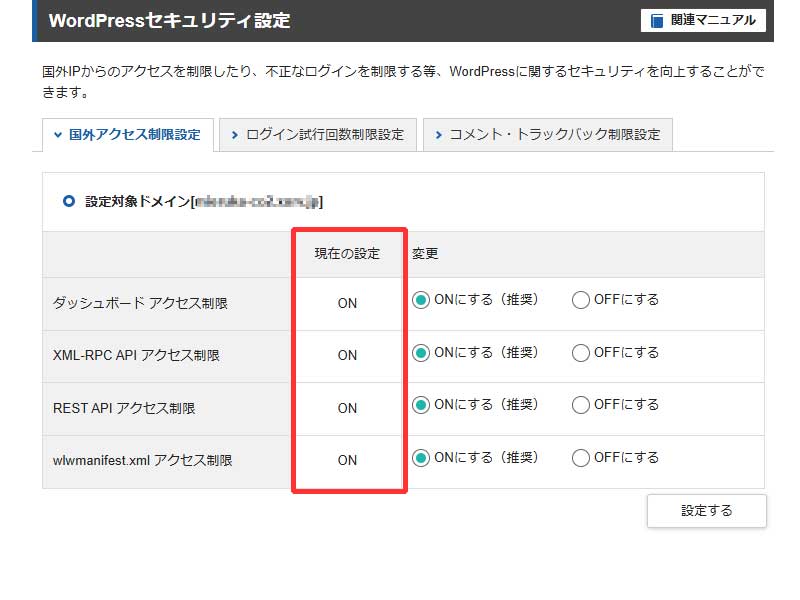Select OFFにする for REST API アクセス制限
Viewport: 800px width, 600px height.
[x=581, y=405]
